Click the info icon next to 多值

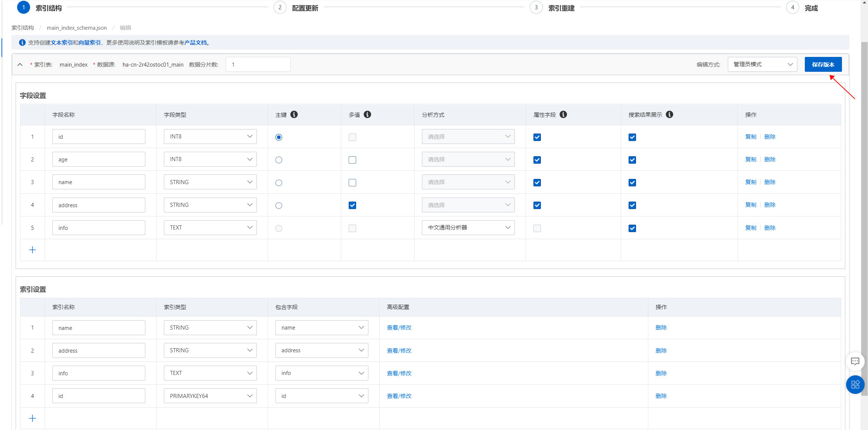click(x=367, y=115)
